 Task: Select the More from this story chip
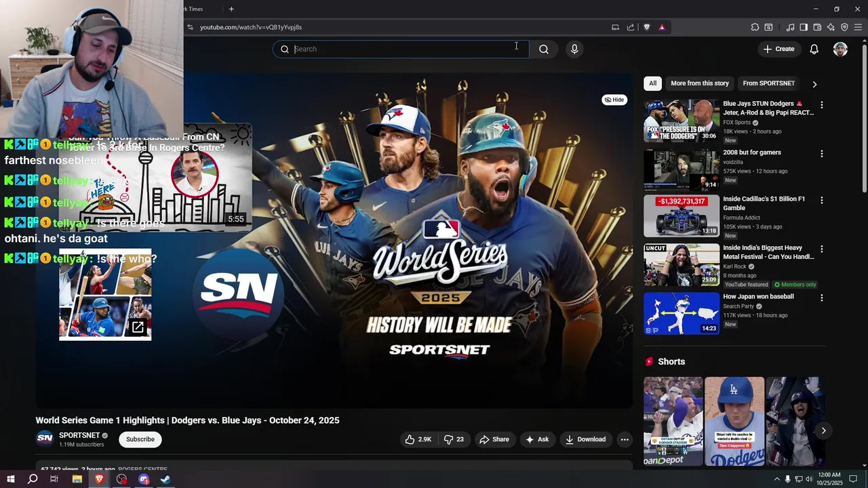(x=700, y=83)
